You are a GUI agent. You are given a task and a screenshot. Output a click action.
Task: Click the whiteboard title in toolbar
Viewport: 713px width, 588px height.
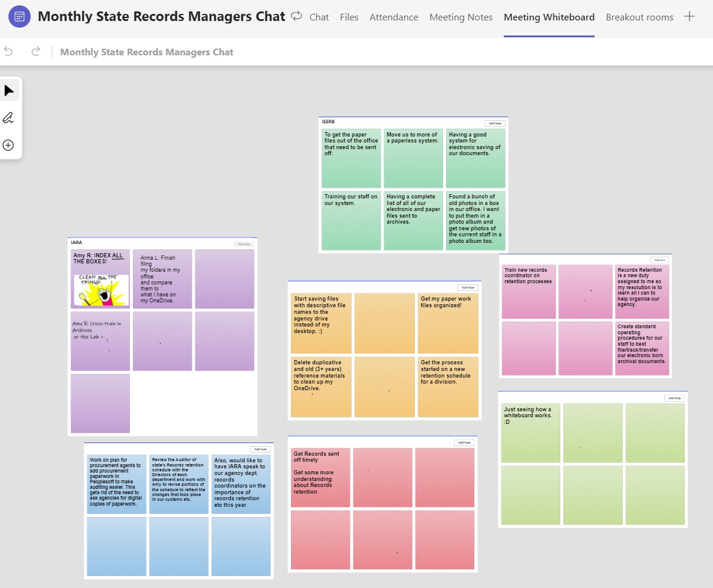click(147, 52)
